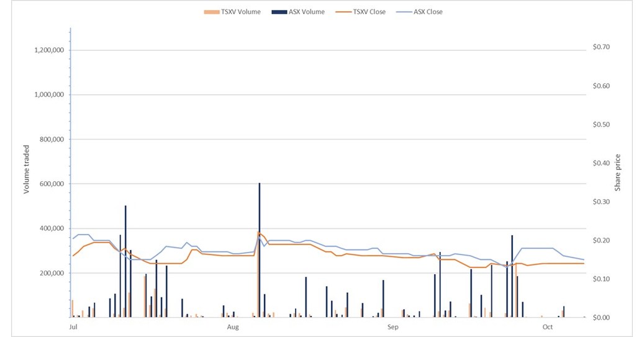Select the ASX Close legend label
The image size is (644, 337).
pyautogui.click(x=427, y=12)
